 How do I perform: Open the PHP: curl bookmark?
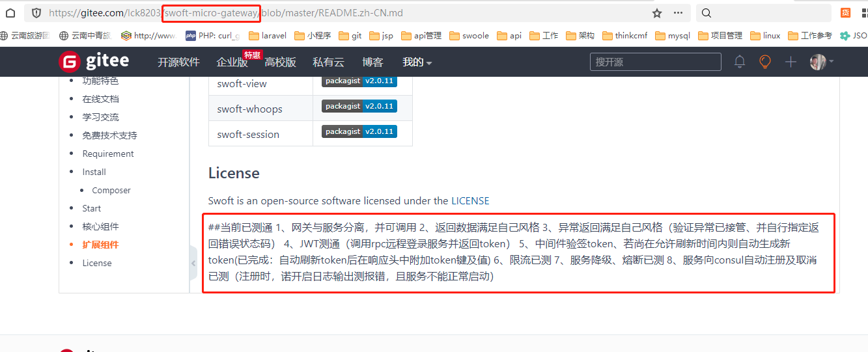pyautogui.click(x=212, y=36)
